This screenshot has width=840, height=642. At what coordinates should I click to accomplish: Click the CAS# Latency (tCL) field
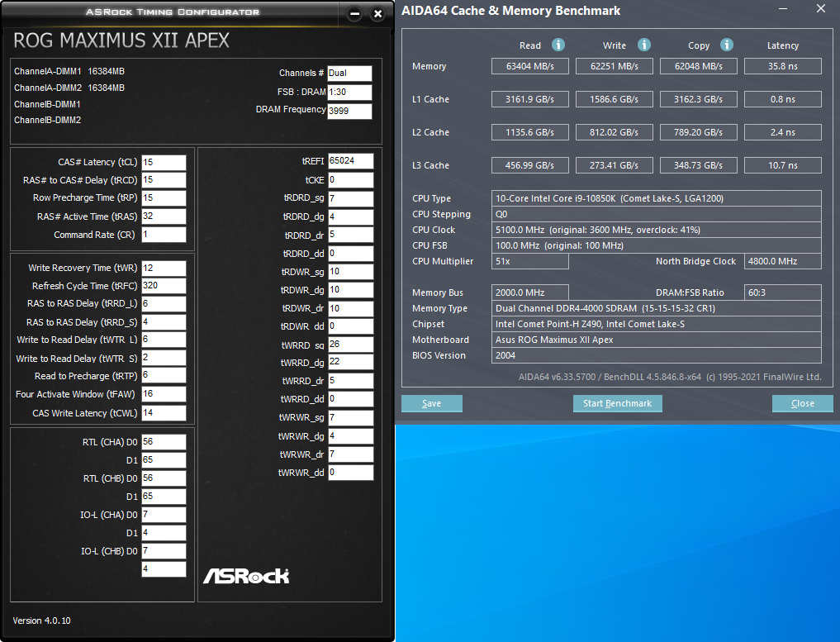[164, 163]
